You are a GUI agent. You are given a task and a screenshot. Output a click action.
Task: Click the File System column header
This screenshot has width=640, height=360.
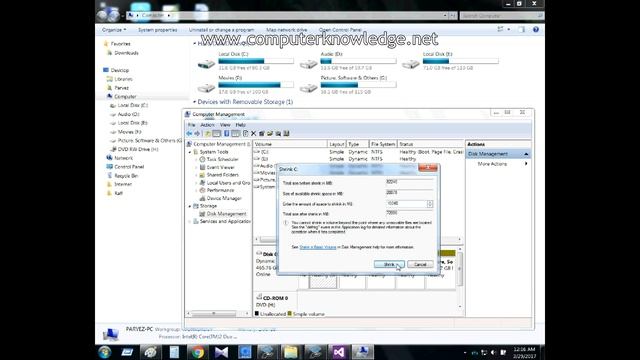click(383, 144)
